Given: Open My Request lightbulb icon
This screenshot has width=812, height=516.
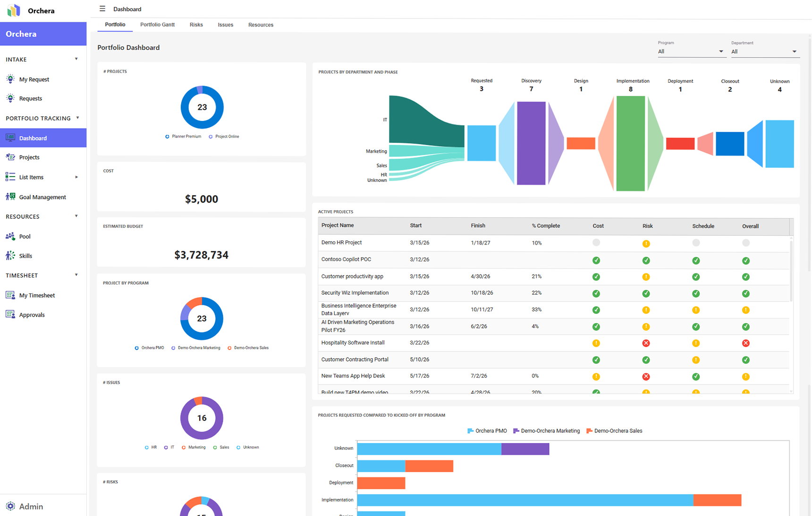Looking at the screenshot, I should point(10,79).
